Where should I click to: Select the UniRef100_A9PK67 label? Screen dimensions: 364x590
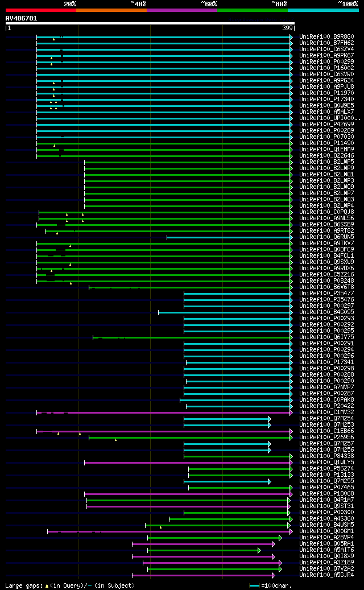[x=326, y=56]
